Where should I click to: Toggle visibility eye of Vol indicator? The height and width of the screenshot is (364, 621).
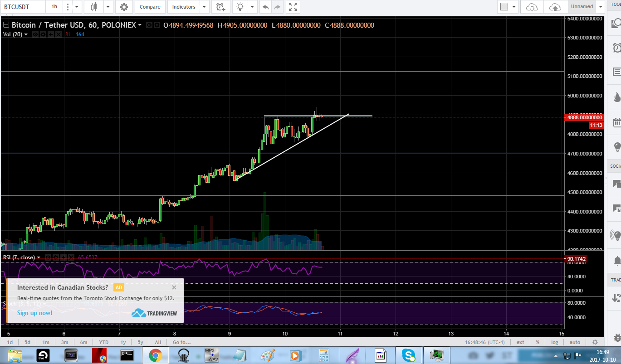coord(35,34)
